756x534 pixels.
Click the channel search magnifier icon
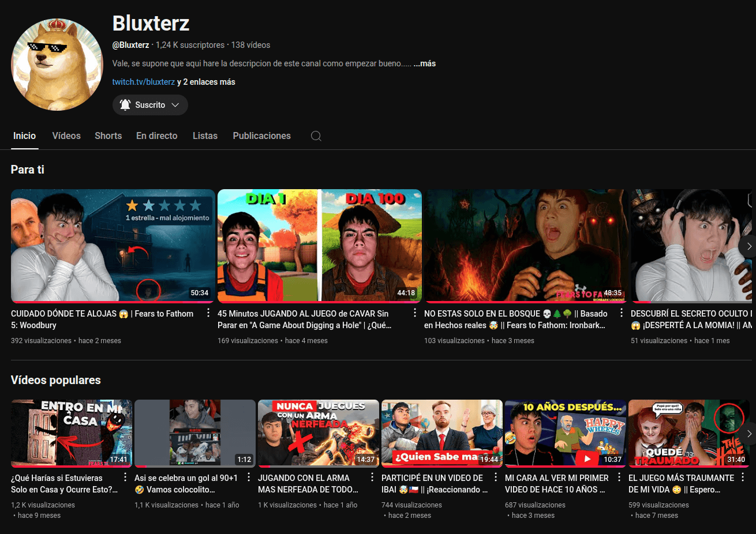(x=316, y=136)
